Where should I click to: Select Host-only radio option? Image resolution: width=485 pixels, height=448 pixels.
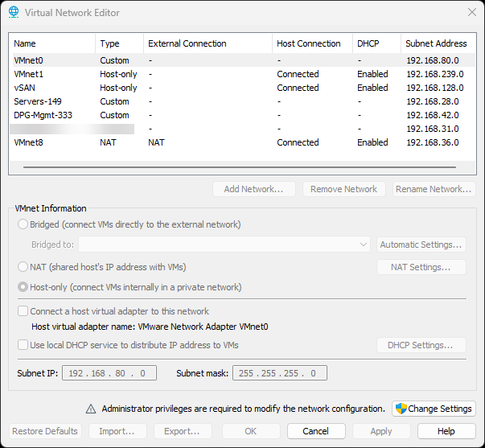(x=23, y=287)
